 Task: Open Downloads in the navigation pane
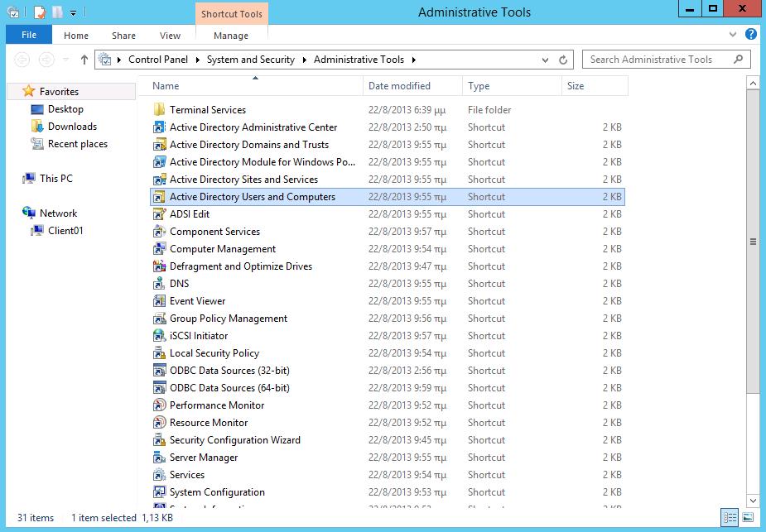pos(72,127)
